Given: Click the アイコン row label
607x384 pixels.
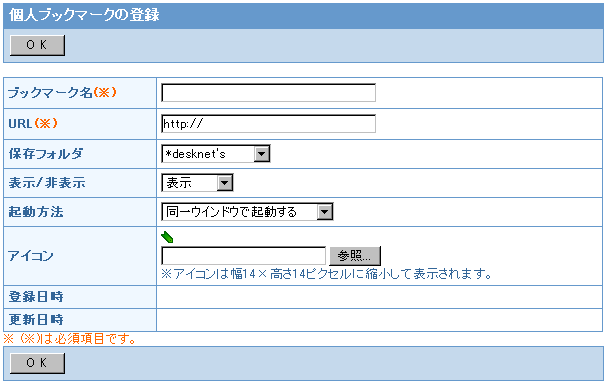Looking at the screenshot, I should [31, 256].
